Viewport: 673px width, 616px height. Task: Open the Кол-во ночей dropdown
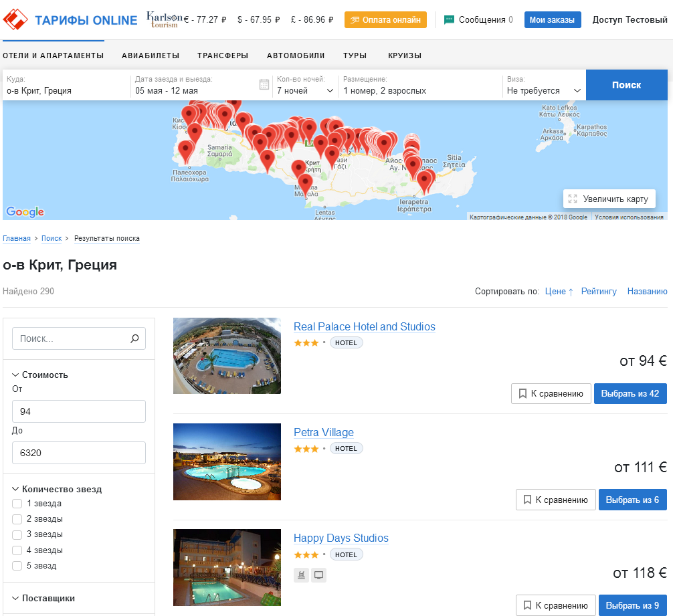(x=305, y=90)
